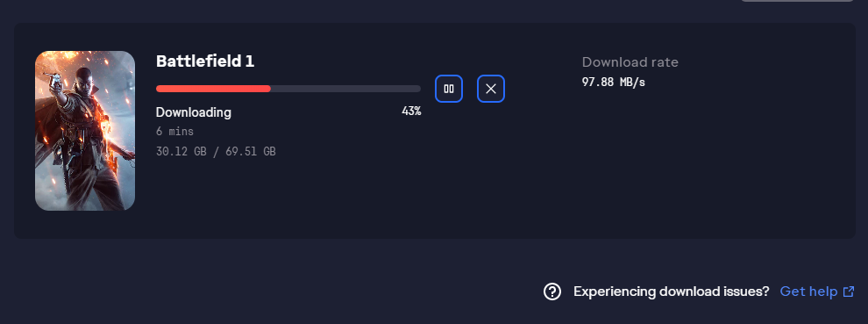Screen dimensions: 868x324
Task: Click the partially visible gray button at top
Action: pyautogui.click(x=797, y=1)
